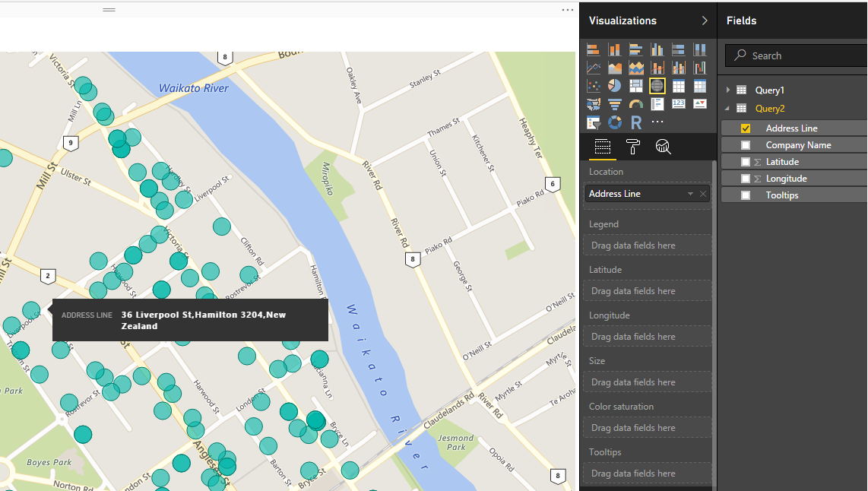Open the Address Line field dropdown arrow
This screenshot has height=491, width=868.
[x=690, y=194]
